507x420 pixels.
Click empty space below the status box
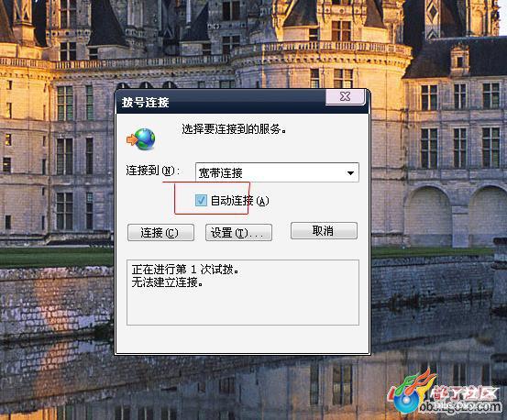pyautogui.click(x=243, y=339)
